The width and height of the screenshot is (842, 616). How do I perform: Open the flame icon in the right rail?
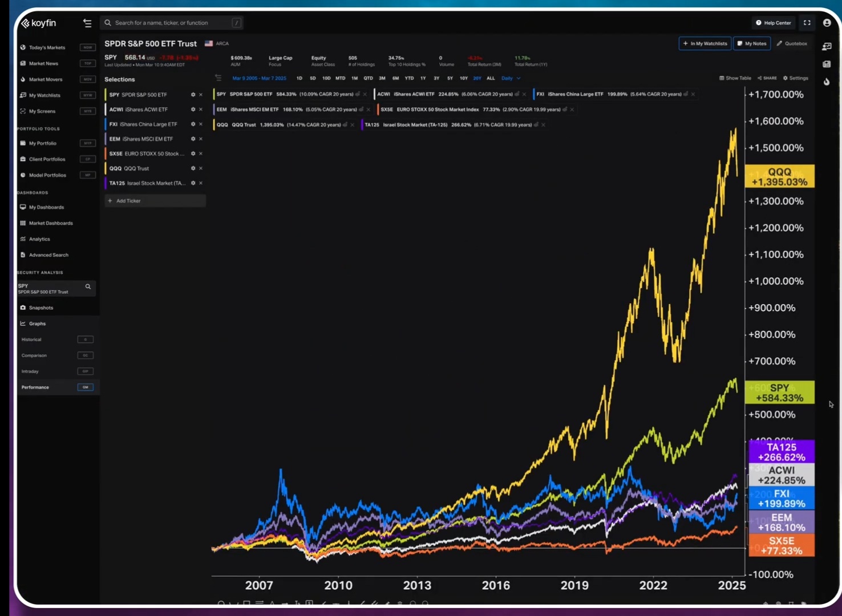coord(827,82)
